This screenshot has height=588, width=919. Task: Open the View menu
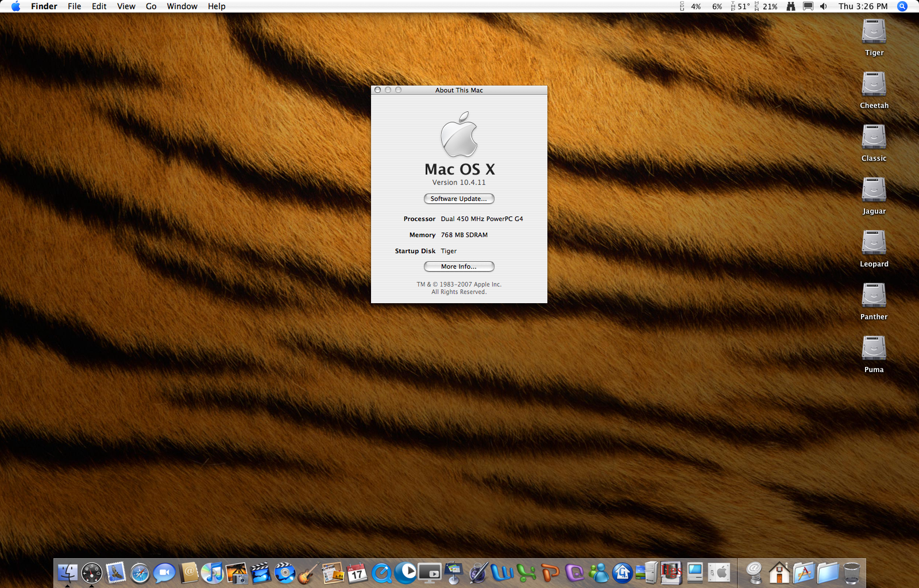tap(126, 6)
